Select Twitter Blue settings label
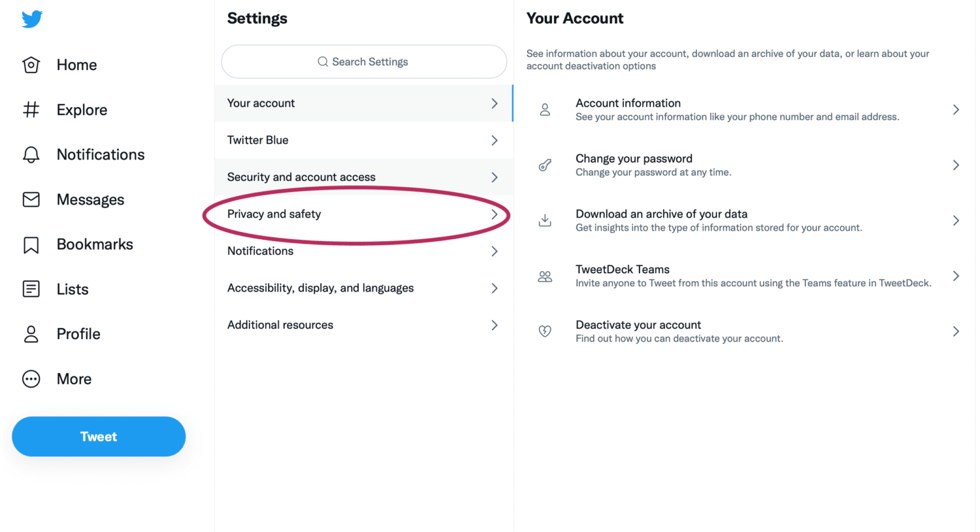980x532 pixels. pos(257,140)
